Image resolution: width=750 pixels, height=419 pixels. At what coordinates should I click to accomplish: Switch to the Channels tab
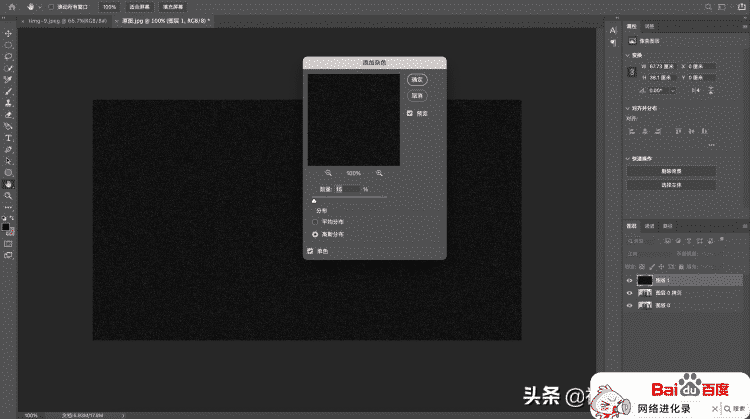coord(650,226)
